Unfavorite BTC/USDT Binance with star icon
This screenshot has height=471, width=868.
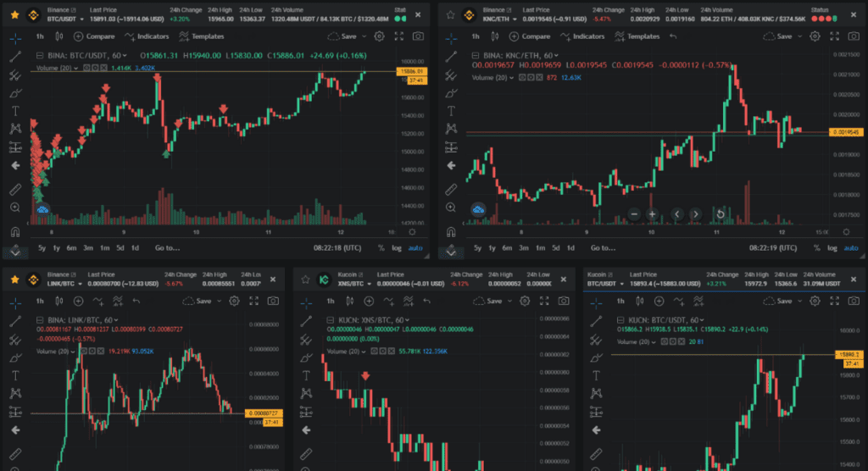[x=15, y=15]
